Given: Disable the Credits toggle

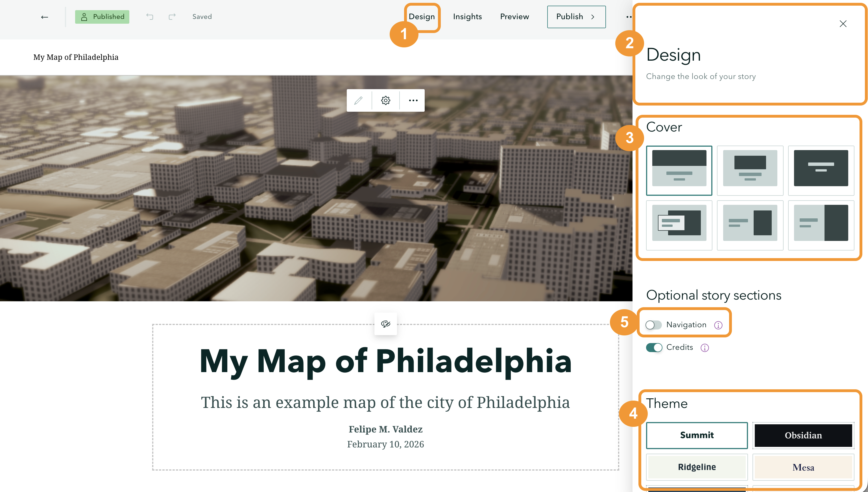Looking at the screenshot, I should click(x=654, y=347).
